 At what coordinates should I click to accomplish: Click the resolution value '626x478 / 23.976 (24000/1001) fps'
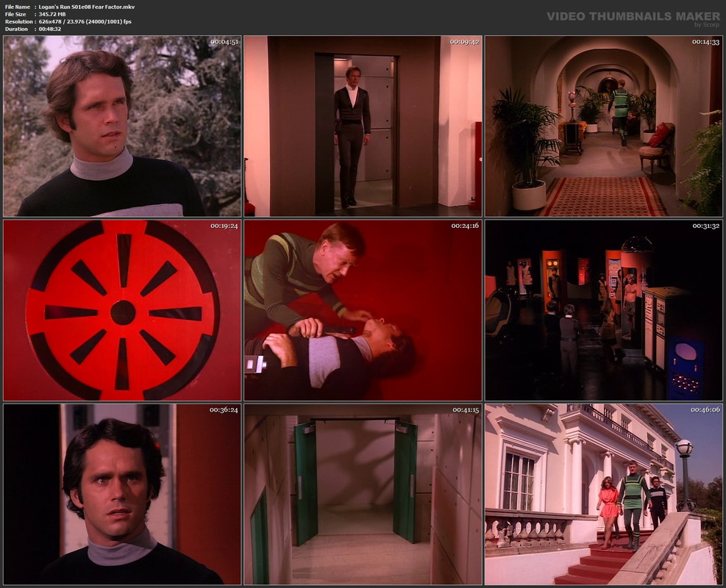[x=85, y=22]
